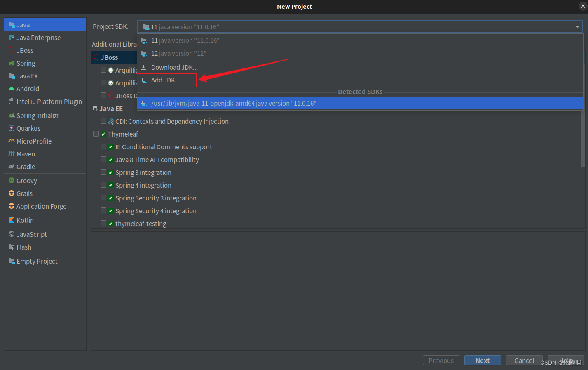The height and width of the screenshot is (370, 588).
Task: Enable thymeleaf-testing checkbox
Action: [x=103, y=223]
